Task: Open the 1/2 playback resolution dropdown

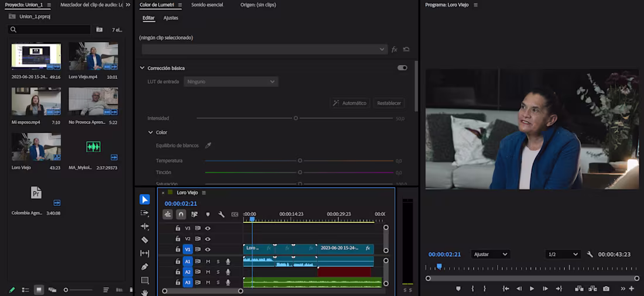Action: pos(562,254)
